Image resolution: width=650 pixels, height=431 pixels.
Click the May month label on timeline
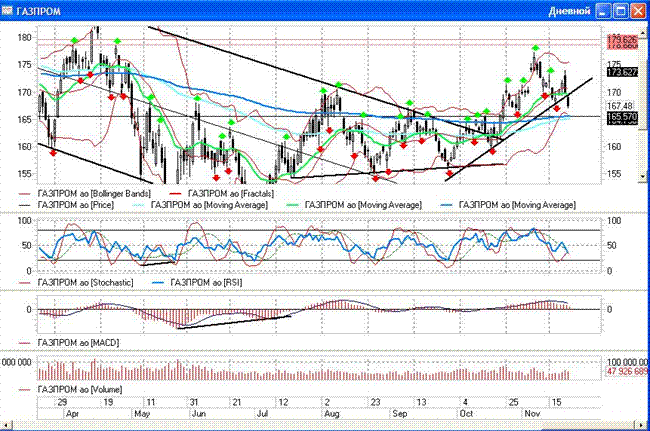(142, 413)
